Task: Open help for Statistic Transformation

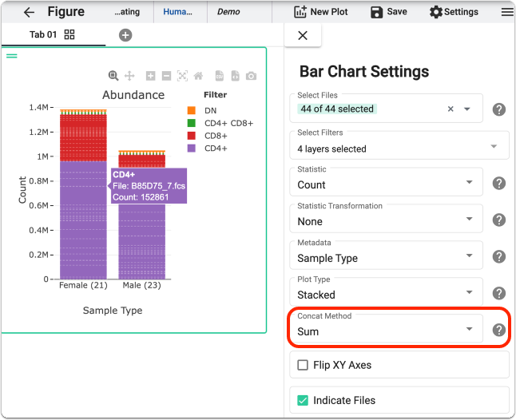Action: [499, 220]
